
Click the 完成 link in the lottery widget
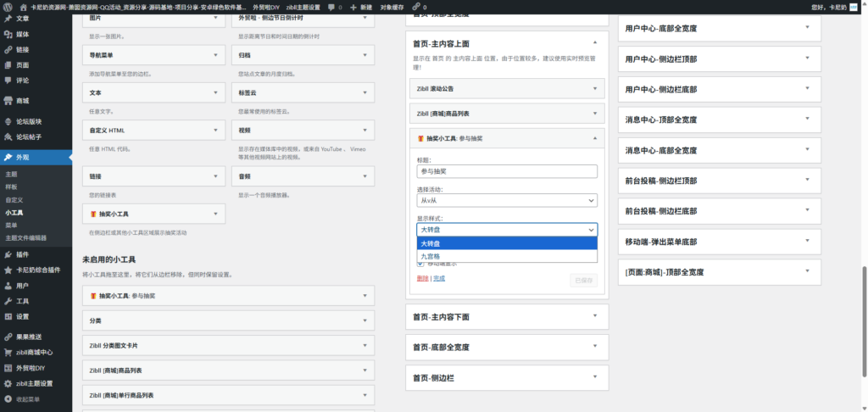coord(439,277)
